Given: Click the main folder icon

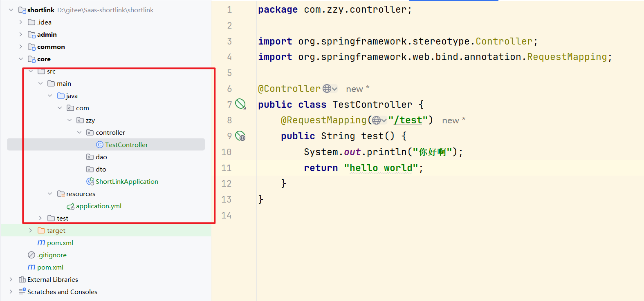Looking at the screenshot, I should coord(51,83).
